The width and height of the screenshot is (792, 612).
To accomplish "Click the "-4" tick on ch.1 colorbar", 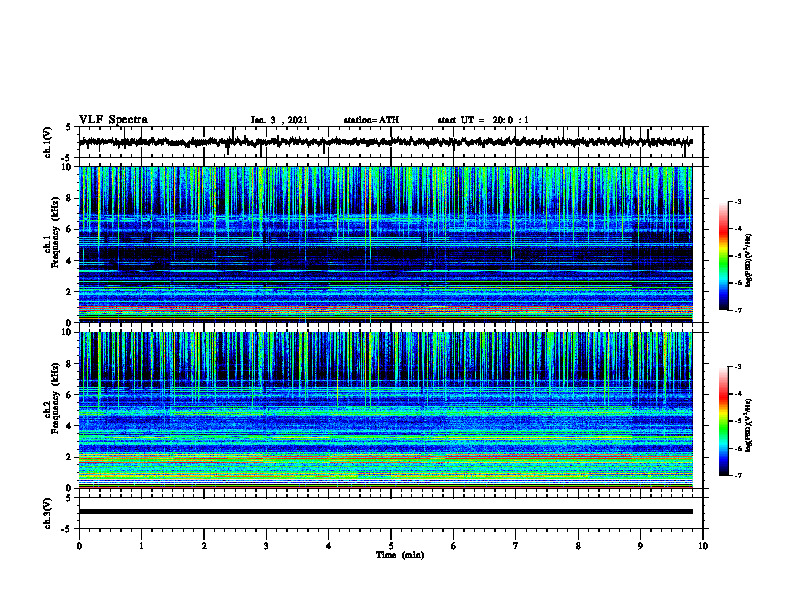I will 738,229.
